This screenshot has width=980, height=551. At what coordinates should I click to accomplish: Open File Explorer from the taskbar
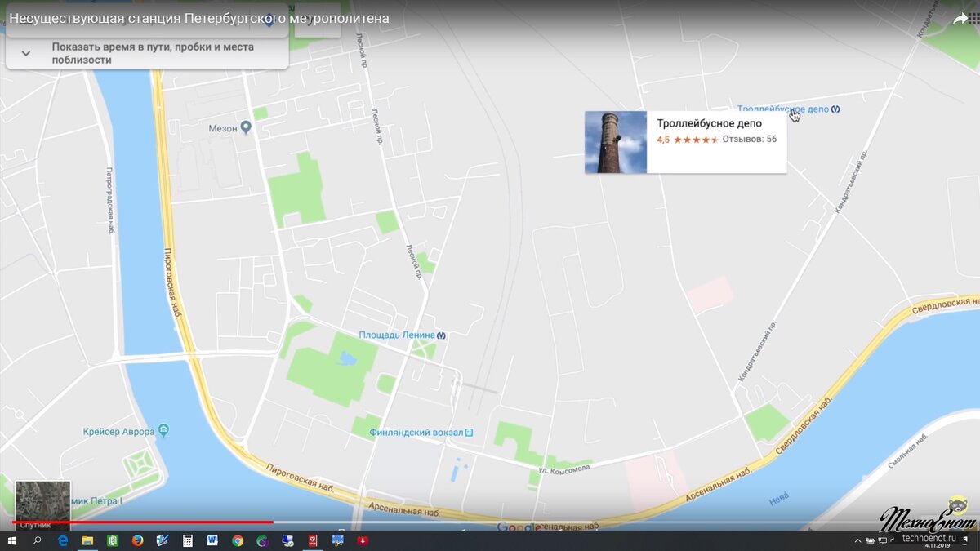click(x=86, y=540)
